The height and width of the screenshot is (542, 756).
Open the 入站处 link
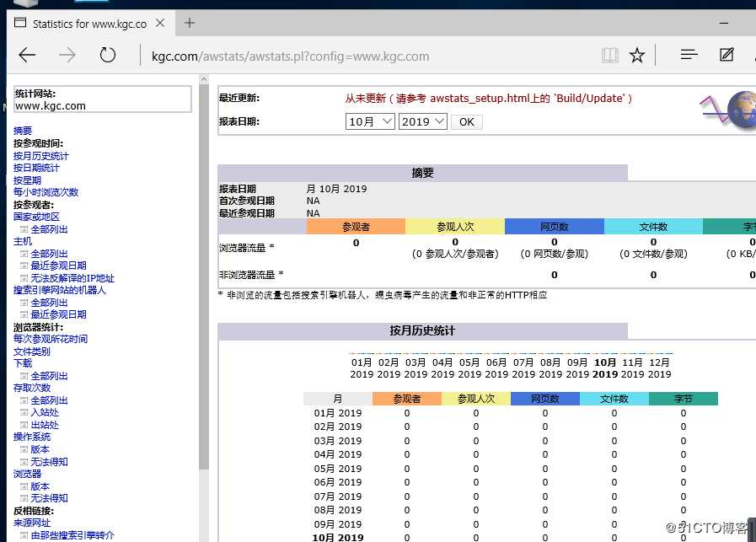[x=45, y=412]
